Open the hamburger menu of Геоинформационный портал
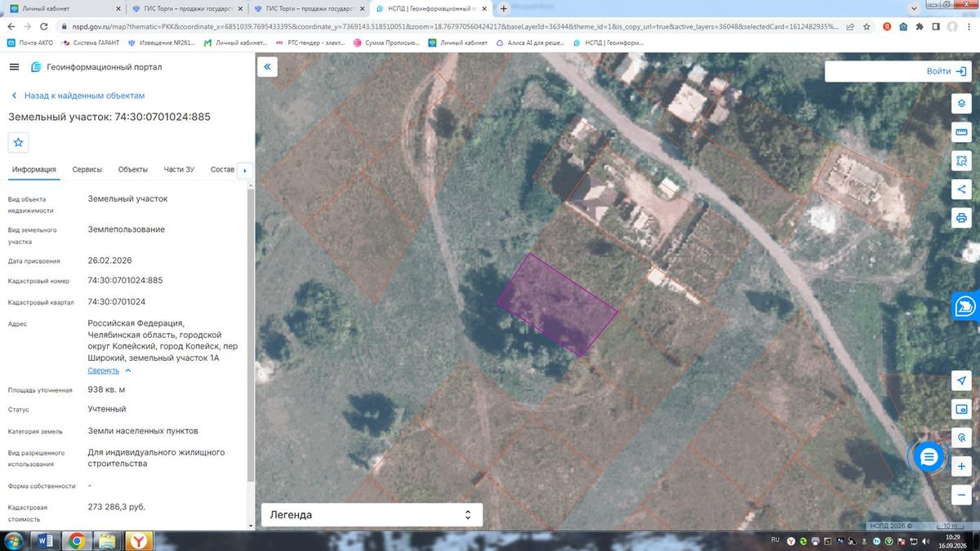Screen dimensions: 980x551 pos(14,67)
